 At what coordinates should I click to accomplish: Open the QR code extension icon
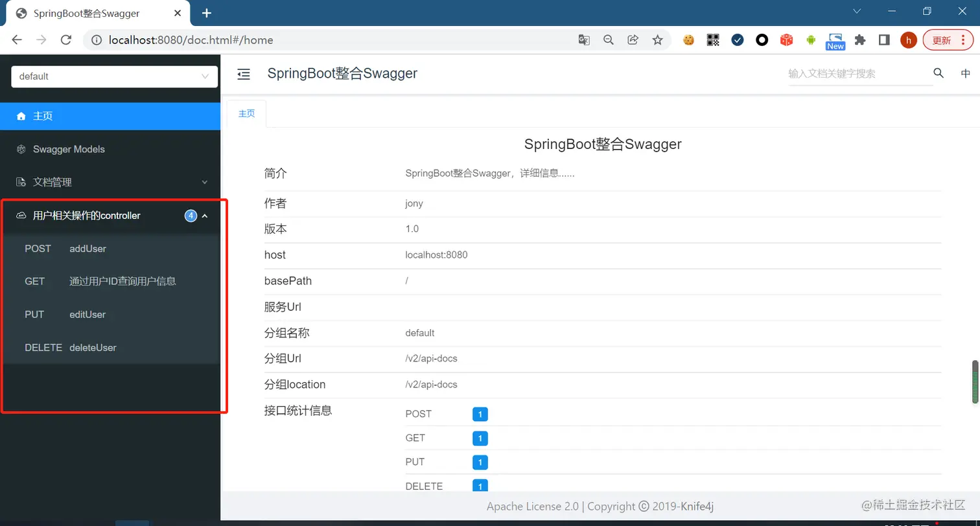click(713, 40)
